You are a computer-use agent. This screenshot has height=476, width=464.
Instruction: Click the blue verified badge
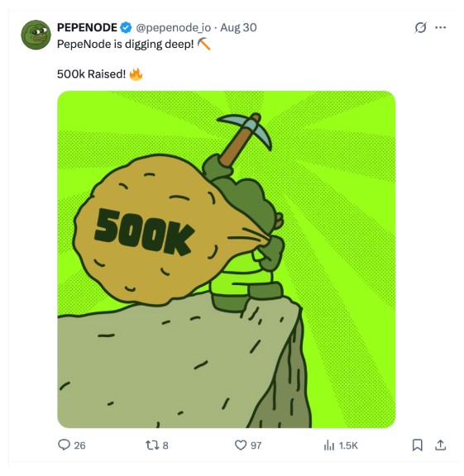click(126, 27)
